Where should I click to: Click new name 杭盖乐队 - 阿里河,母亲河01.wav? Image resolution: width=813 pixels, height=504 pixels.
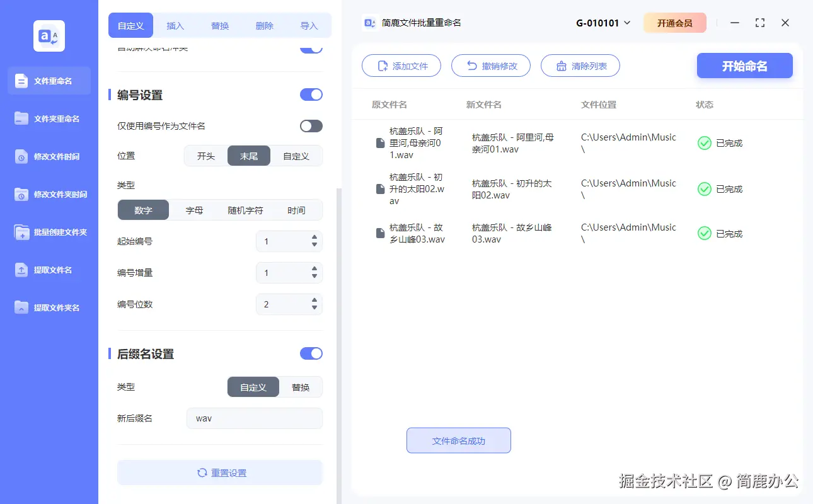click(x=513, y=143)
